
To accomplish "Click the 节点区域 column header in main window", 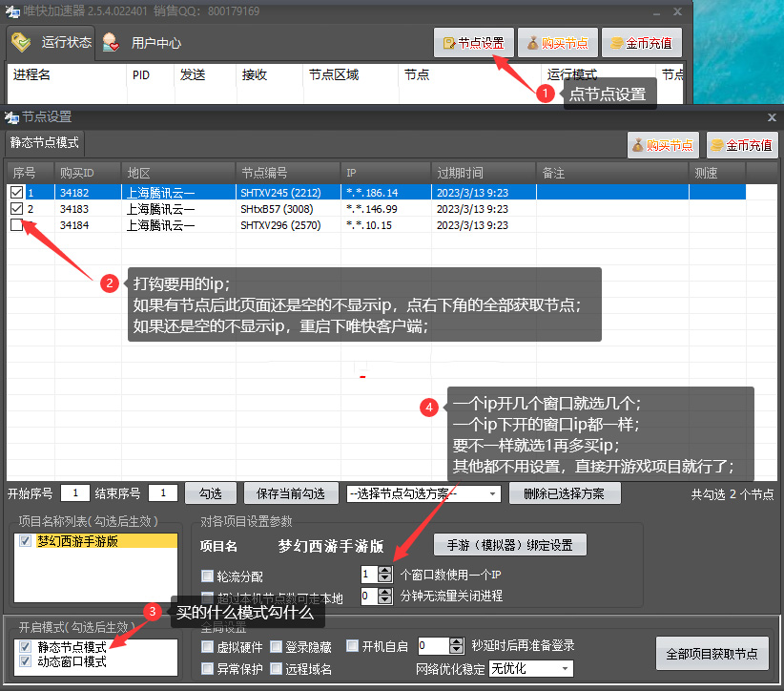I will [x=350, y=75].
